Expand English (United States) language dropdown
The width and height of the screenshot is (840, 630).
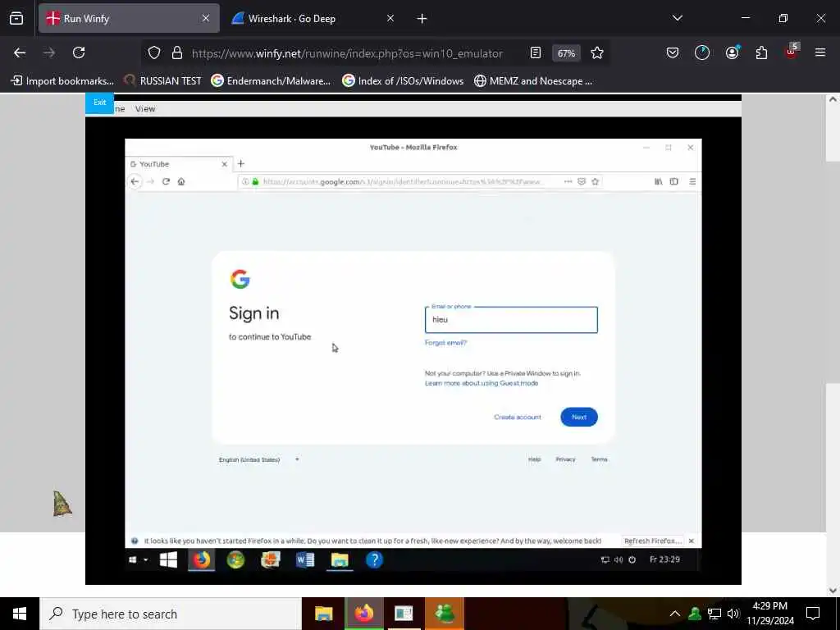pos(259,459)
